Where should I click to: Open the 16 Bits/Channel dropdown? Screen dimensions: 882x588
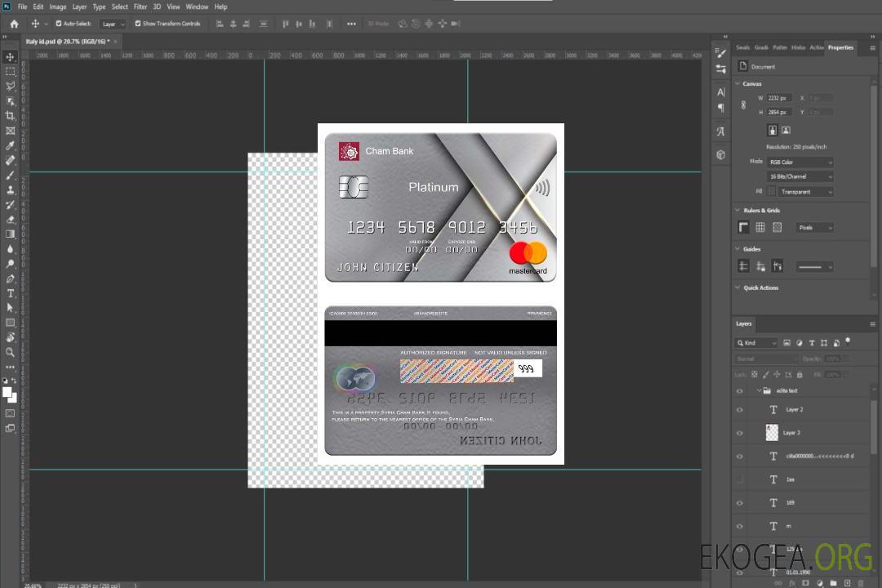pyautogui.click(x=800, y=176)
